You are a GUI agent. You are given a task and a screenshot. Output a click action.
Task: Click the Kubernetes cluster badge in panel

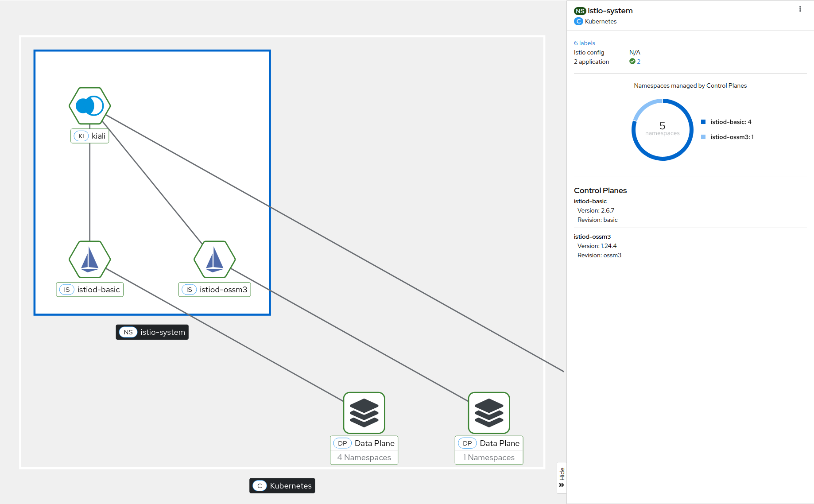point(578,21)
